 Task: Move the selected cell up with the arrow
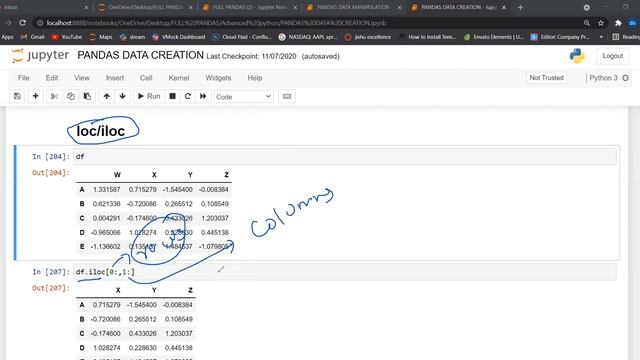pos(107,96)
